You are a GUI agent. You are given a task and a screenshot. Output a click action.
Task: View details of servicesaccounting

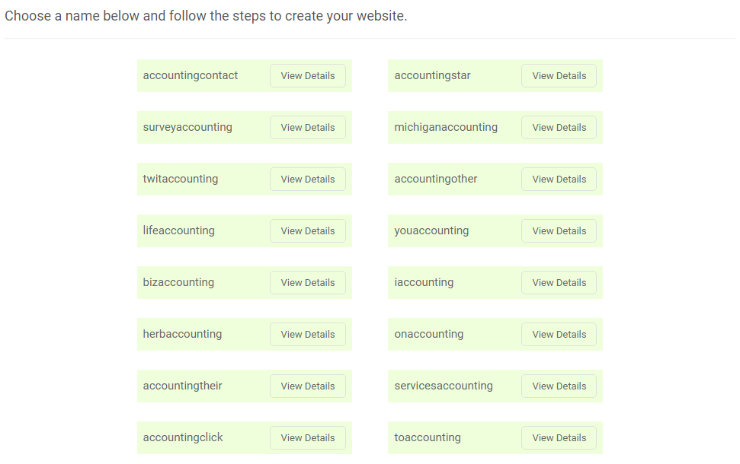click(x=559, y=386)
